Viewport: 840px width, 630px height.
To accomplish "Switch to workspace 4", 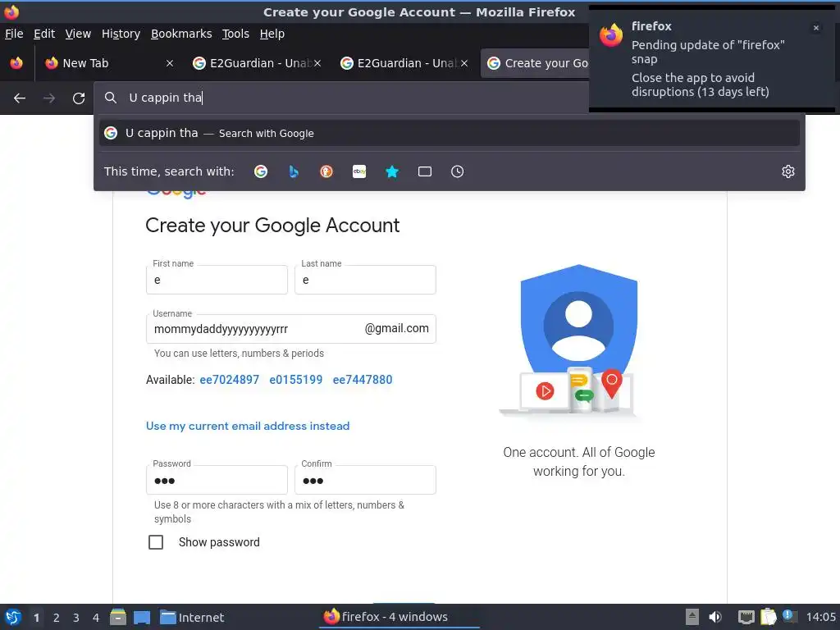I will click(x=96, y=618).
